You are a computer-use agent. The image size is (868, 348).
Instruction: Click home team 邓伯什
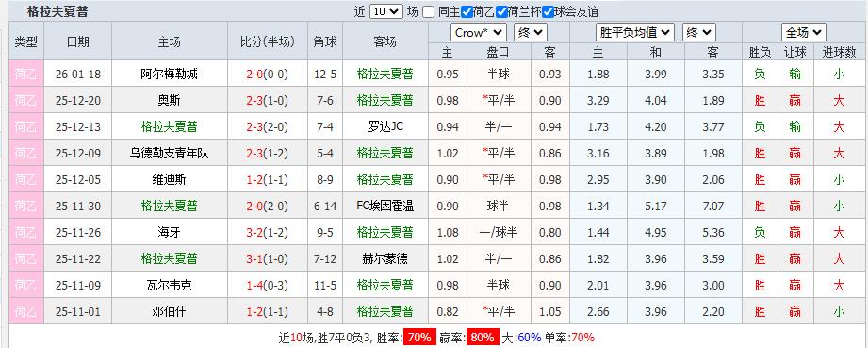(169, 312)
